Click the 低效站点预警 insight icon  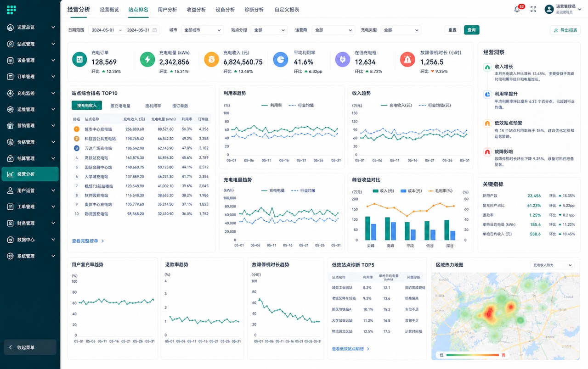(487, 123)
